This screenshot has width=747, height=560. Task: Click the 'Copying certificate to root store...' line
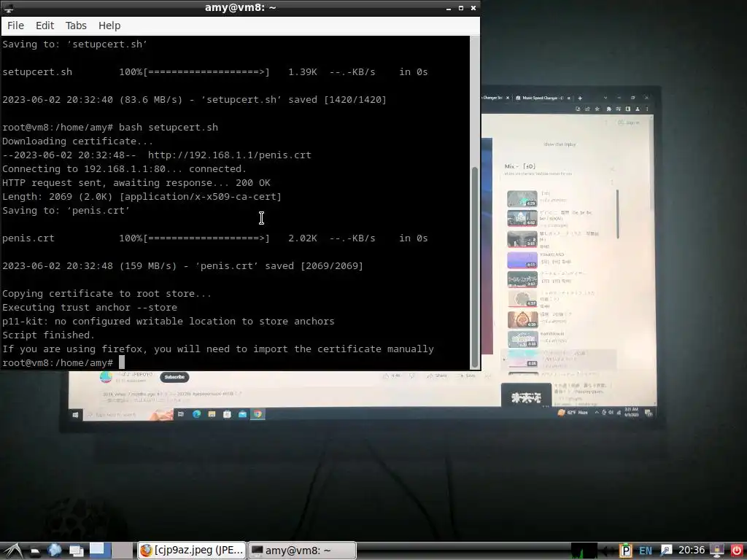click(107, 294)
